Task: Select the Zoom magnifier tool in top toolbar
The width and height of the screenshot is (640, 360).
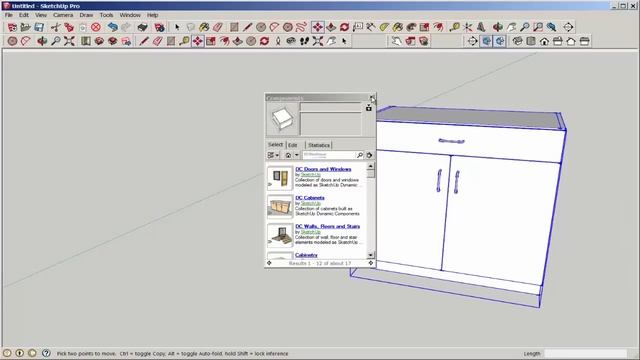Action: point(525,27)
